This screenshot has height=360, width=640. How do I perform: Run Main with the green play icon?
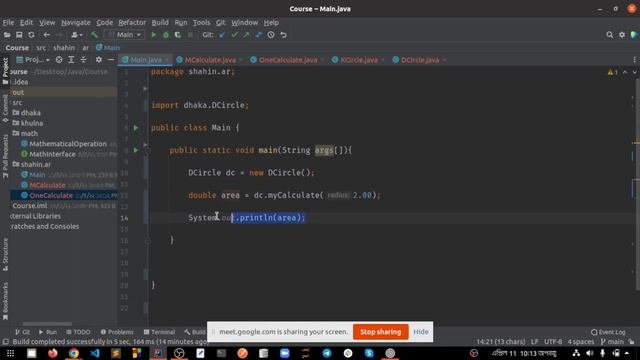(153, 35)
